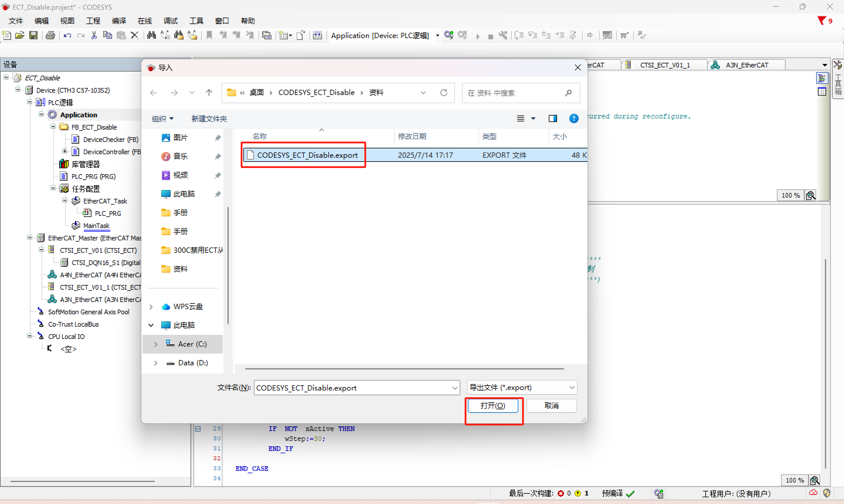
Task: Click the Replace A-to-B toolbar icon
Action: [165, 35]
